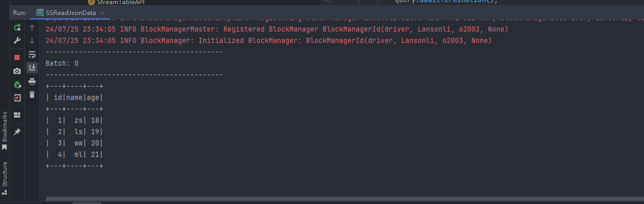Image resolution: width=644 pixels, height=204 pixels.
Task: Click the Exit icon with red arrow
Action: [17, 98]
